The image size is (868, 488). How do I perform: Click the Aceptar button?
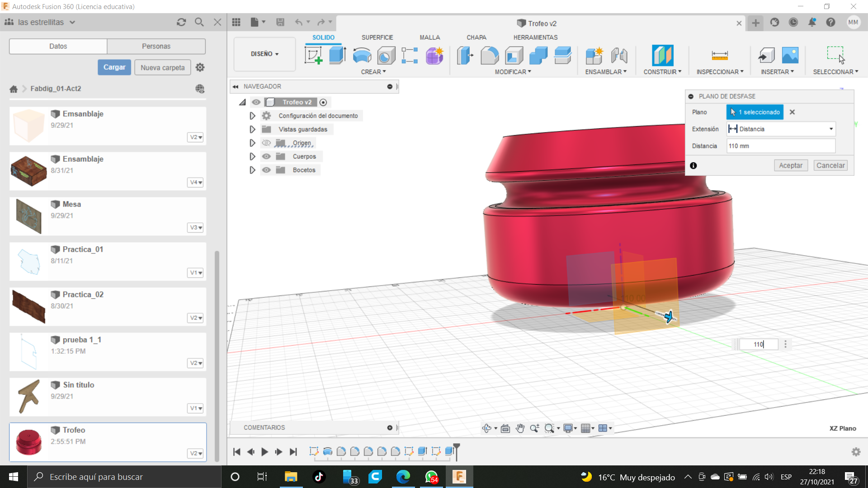click(790, 165)
